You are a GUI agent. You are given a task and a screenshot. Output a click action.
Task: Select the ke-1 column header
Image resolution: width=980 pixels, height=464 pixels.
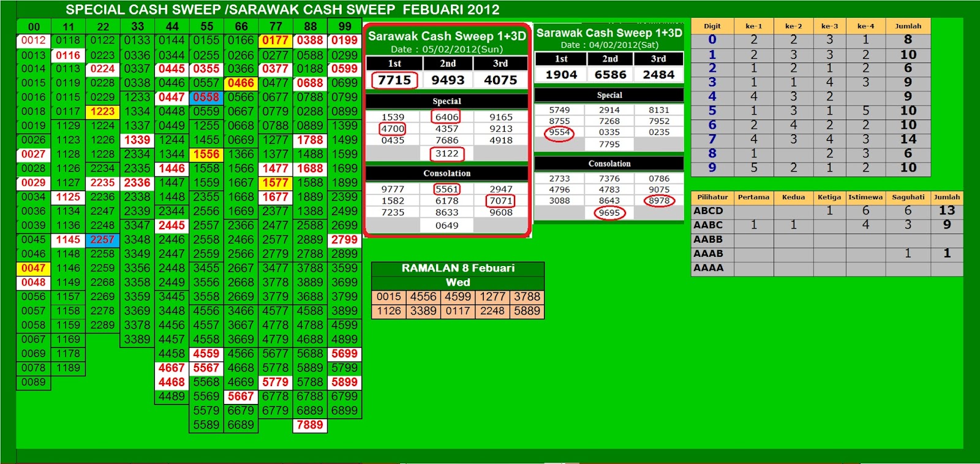(x=753, y=26)
